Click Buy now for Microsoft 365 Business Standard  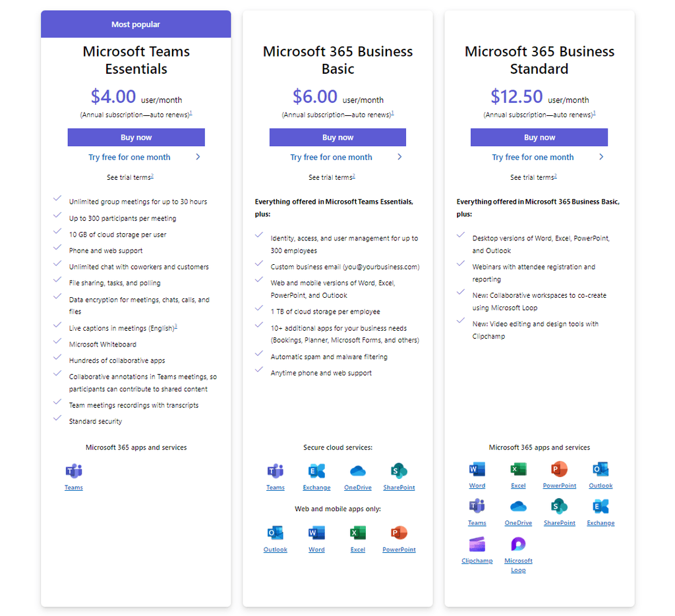click(x=539, y=137)
